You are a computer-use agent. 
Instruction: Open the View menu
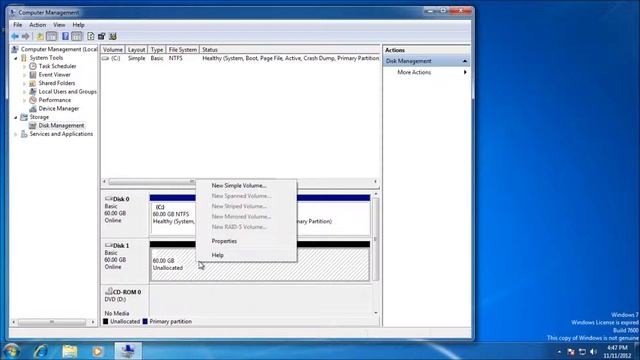pyautogui.click(x=59, y=25)
